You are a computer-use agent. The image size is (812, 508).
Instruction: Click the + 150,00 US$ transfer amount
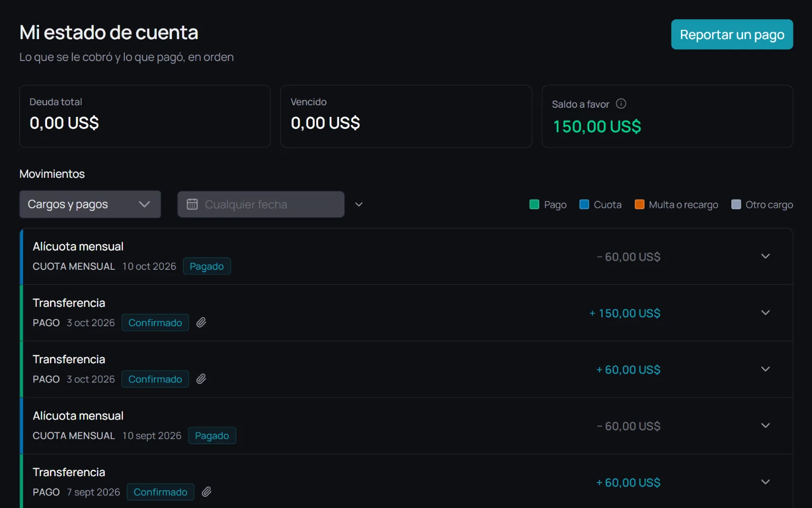coord(625,313)
